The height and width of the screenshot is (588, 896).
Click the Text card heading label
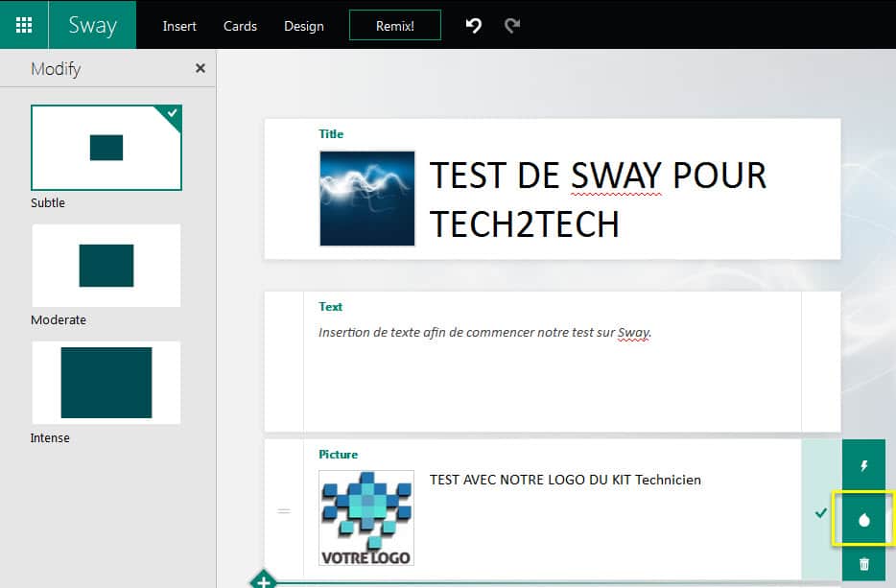tap(330, 306)
